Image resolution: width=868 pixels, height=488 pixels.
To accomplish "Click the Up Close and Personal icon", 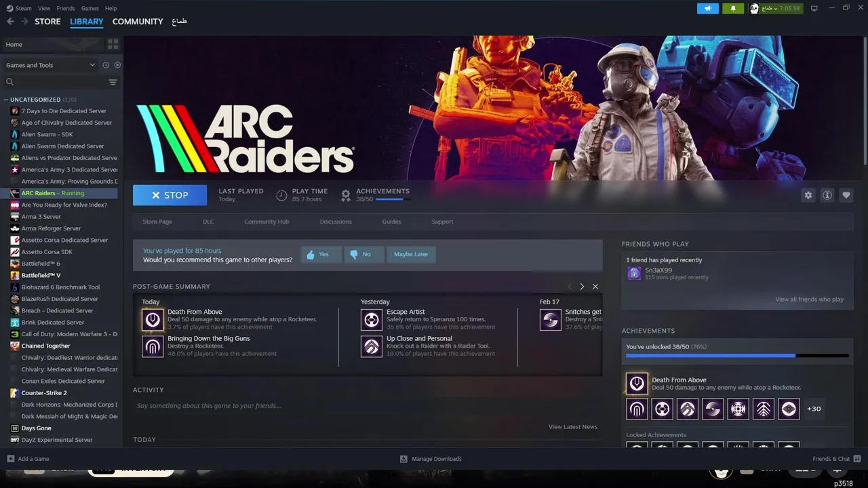I will [372, 346].
